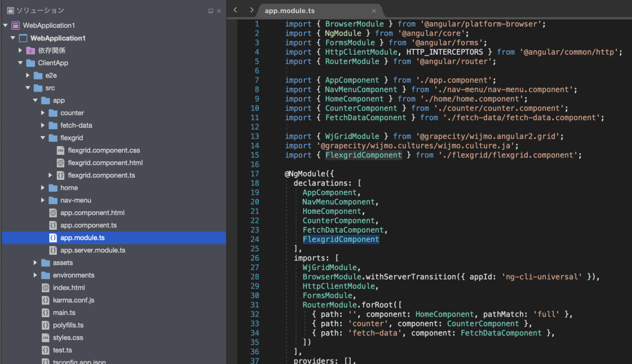Collapse the ClientApp folder
Image resolution: width=632 pixels, height=364 pixels.
point(20,63)
